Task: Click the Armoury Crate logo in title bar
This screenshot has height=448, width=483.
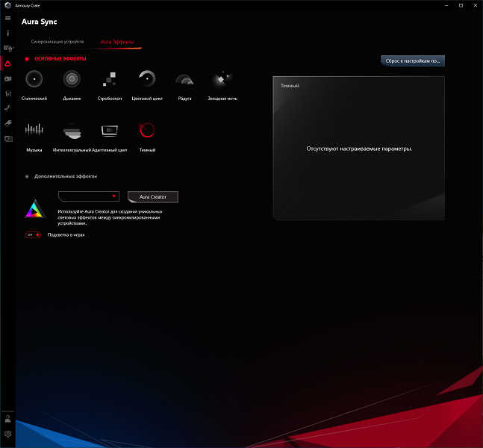Action: tap(7, 5)
